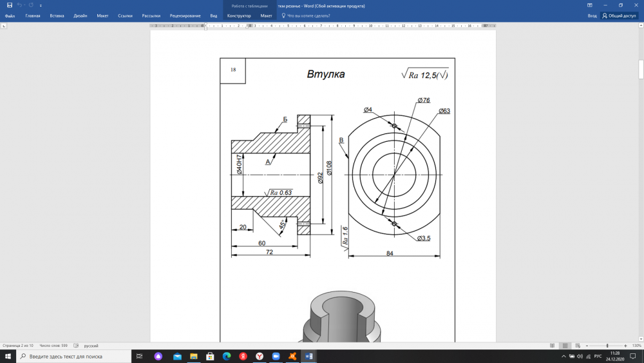The height and width of the screenshot is (363, 644).
Task: Open the Конструктор table tools tab
Action: coord(239,15)
